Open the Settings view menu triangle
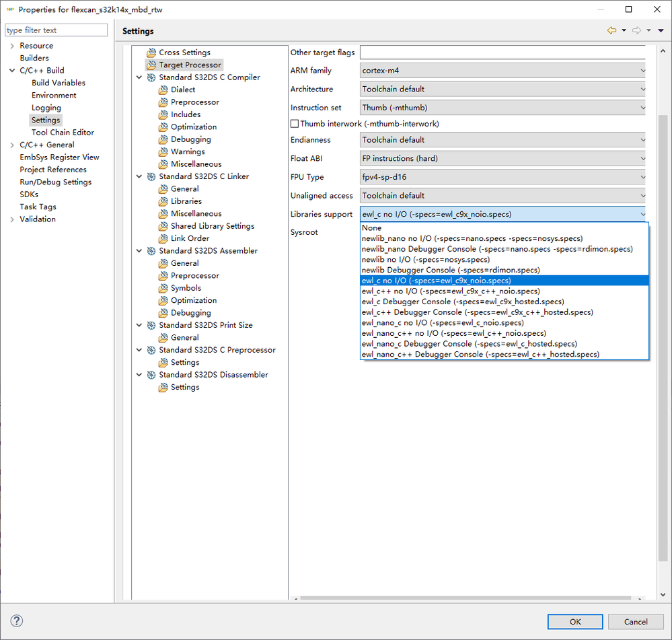Screen dimensions: 672x640 point(661,30)
